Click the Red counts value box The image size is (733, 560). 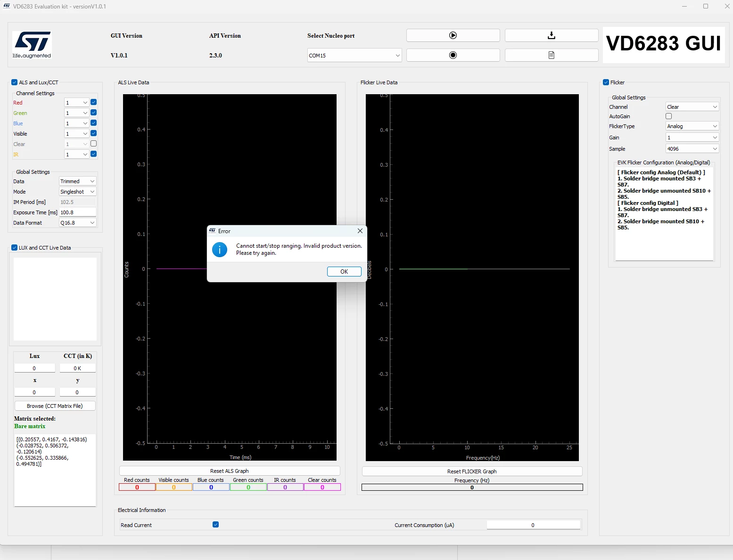[137, 487]
